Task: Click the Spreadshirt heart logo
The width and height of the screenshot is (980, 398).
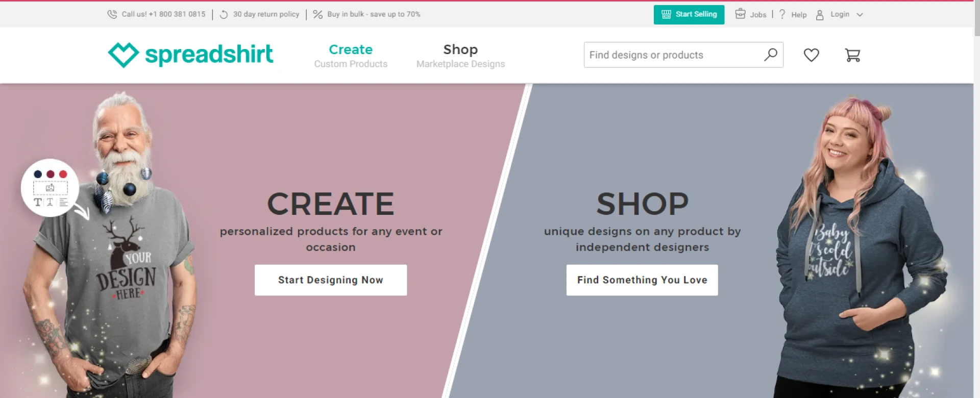Action: pos(122,54)
